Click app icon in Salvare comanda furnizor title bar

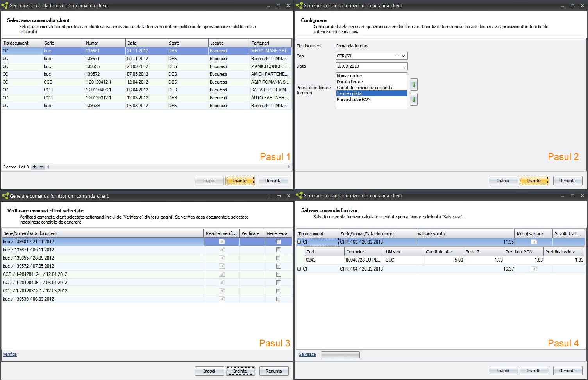299,195
